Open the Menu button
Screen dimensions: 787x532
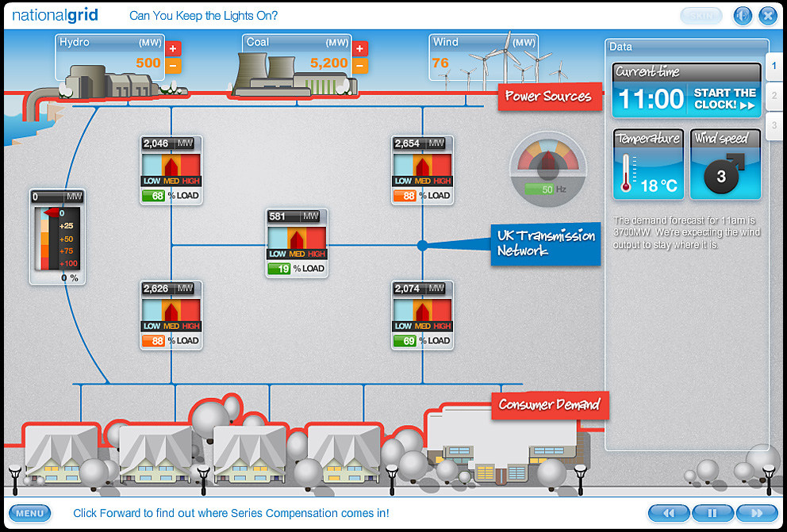pyautogui.click(x=30, y=513)
